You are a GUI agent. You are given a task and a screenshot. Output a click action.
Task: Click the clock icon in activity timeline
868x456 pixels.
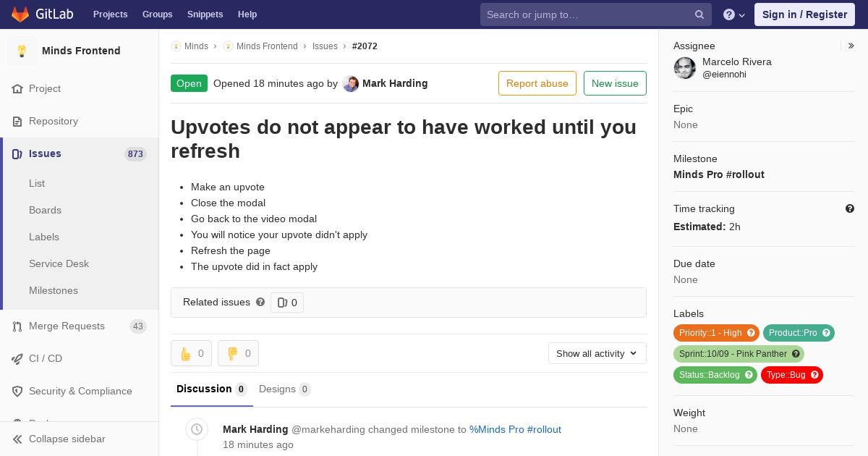197,430
